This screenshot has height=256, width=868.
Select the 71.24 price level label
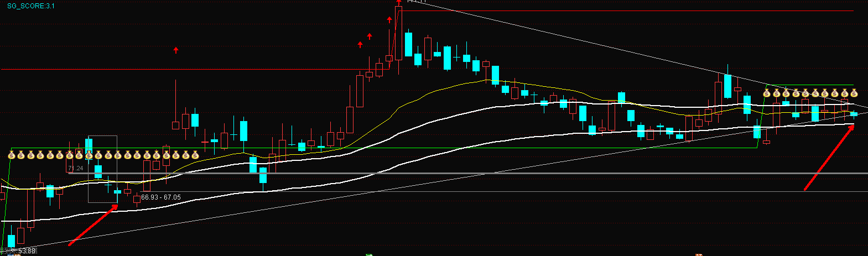click(x=75, y=168)
